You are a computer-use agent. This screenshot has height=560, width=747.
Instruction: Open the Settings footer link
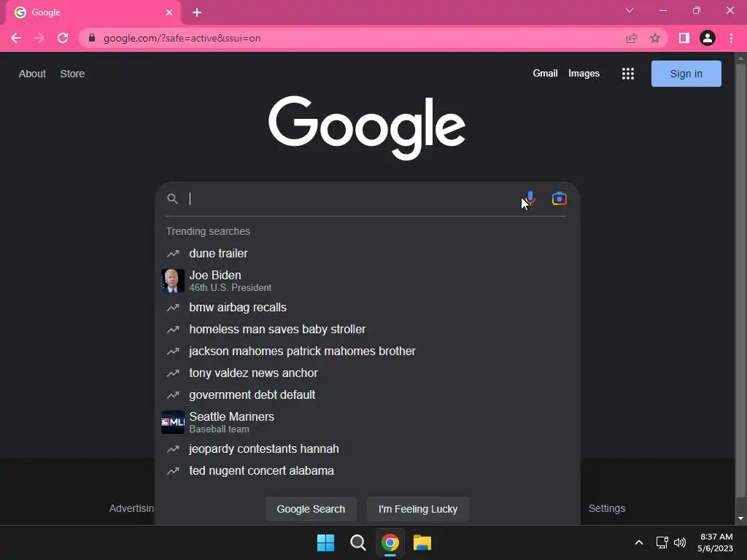pyautogui.click(x=606, y=508)
